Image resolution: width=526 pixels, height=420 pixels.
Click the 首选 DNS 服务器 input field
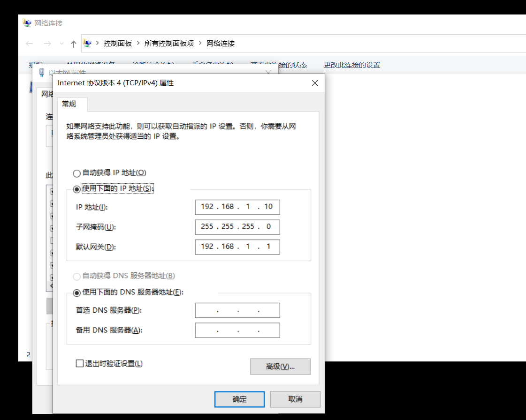237,310
